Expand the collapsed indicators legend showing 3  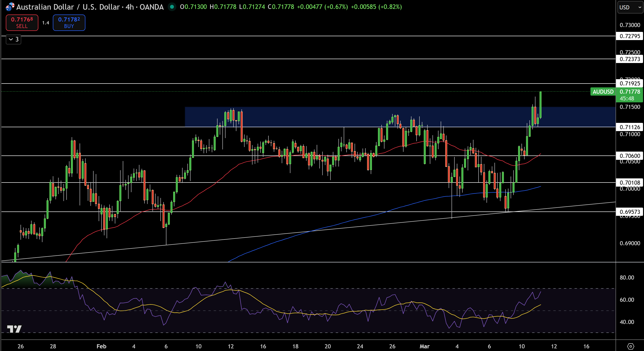pos(14,39)
